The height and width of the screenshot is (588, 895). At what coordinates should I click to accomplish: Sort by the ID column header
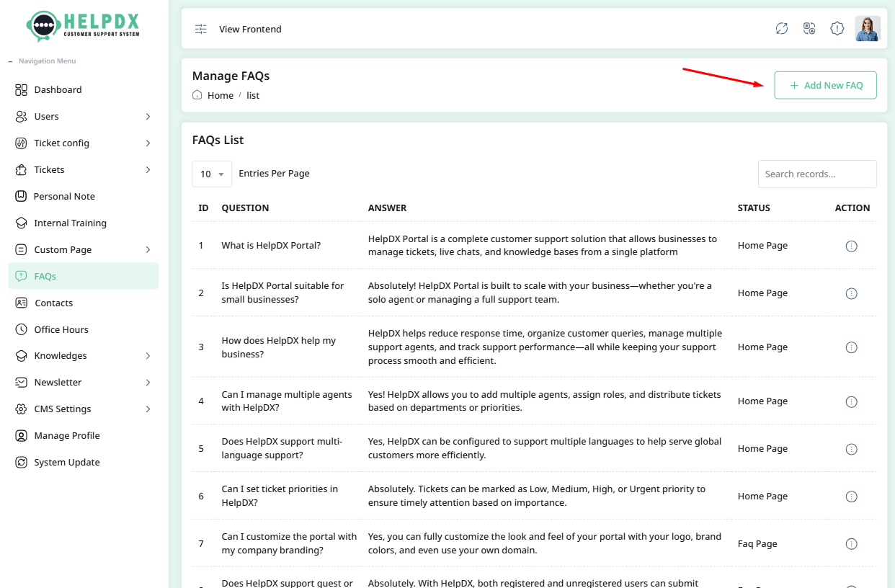[203, 208]
